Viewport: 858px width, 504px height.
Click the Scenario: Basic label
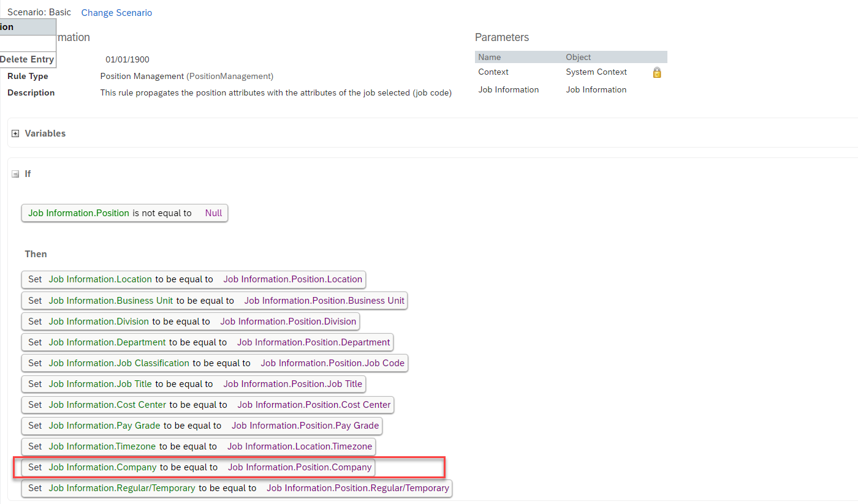point(39,12)
